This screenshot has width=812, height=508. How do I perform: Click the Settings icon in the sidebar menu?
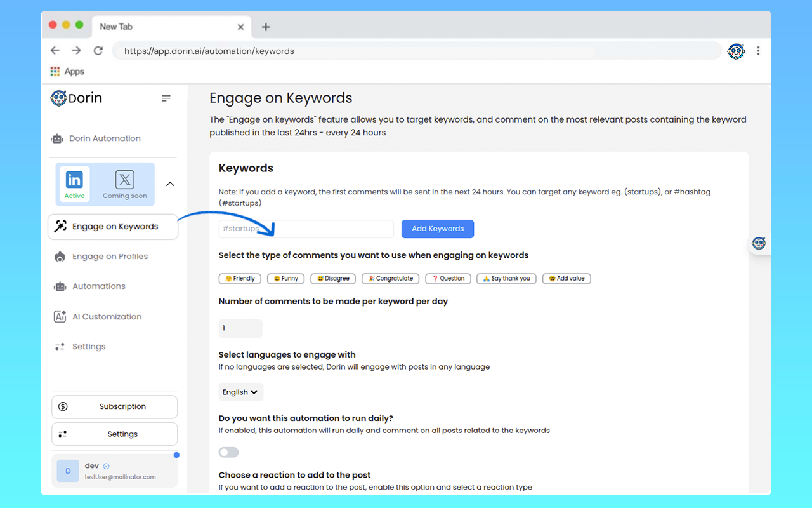(x=60, y=347)
